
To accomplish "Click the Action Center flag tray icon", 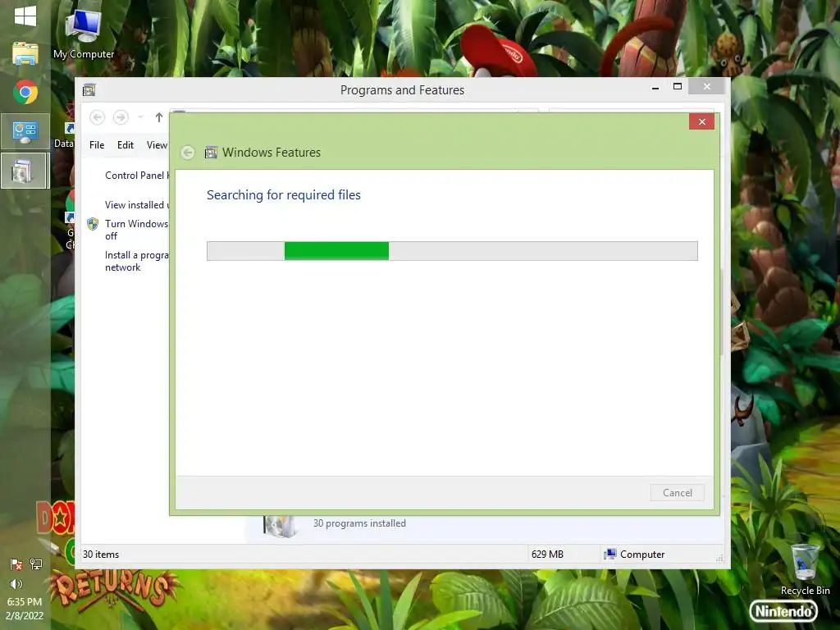I will coord(16,564).
